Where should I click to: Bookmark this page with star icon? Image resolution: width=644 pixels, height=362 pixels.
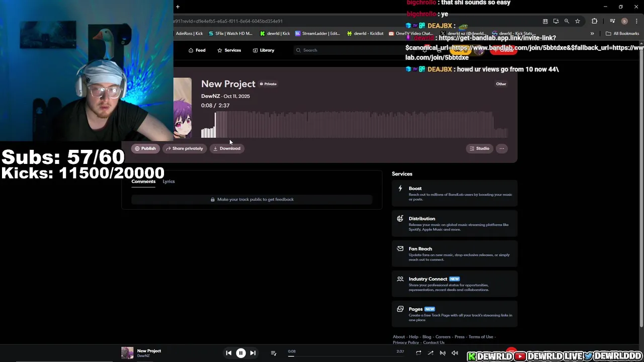click(x=578, y=21)
